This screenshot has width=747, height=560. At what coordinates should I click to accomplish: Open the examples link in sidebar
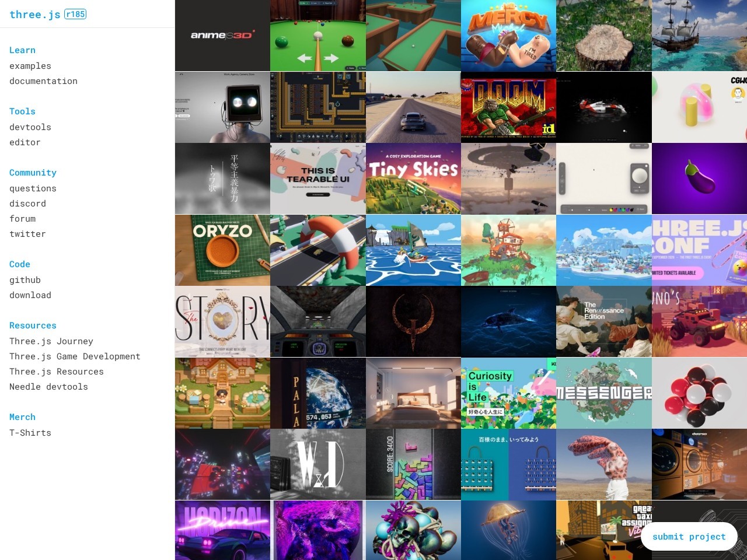pos(30,66)
